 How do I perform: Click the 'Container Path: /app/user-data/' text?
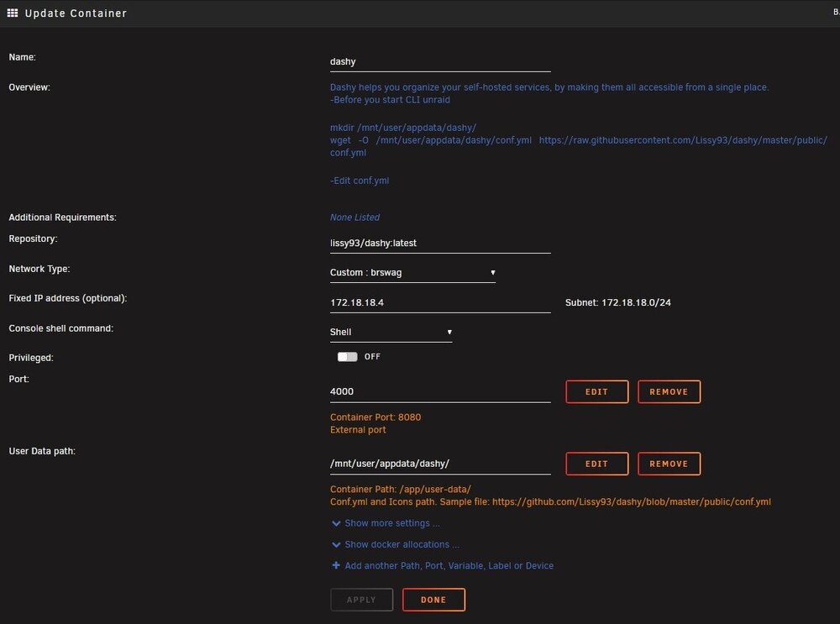click(400, 489)
